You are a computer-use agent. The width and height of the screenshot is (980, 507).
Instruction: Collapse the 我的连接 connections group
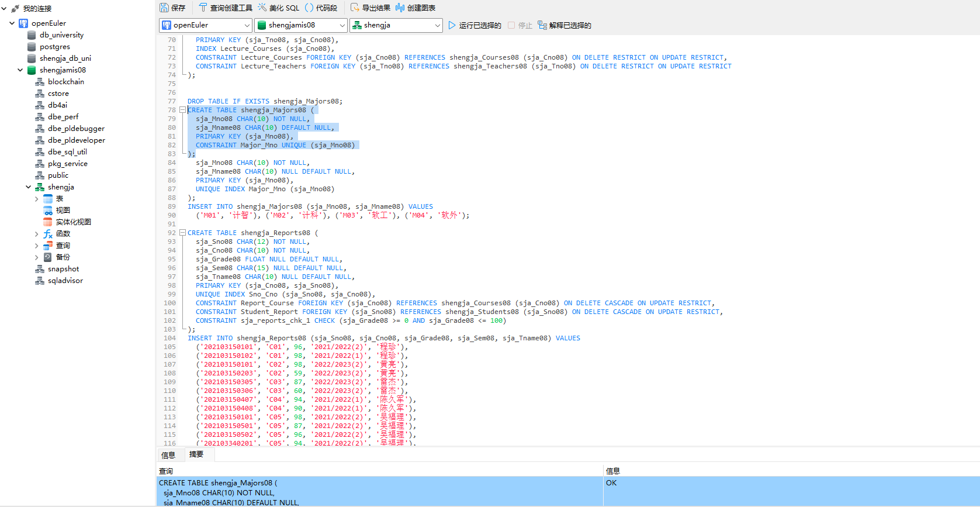tap(4, 9)
